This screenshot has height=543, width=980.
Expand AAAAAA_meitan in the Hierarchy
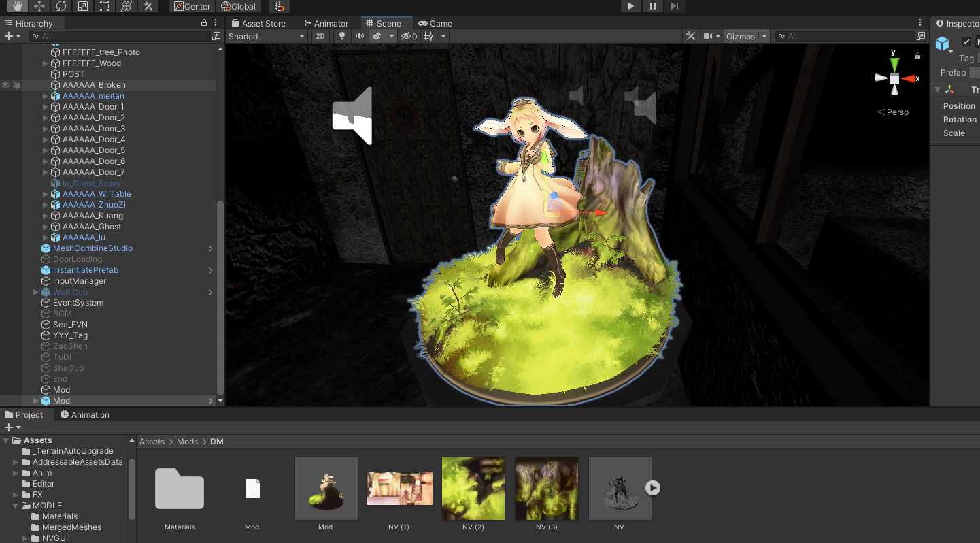(45, 95)
